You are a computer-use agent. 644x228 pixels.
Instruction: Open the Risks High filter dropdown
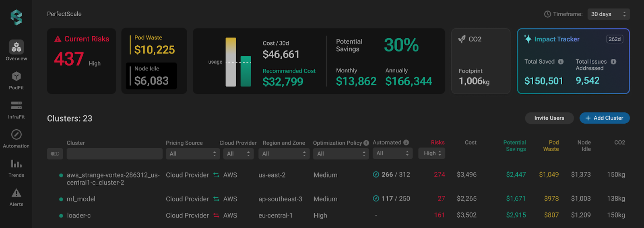tap(432, 153)
